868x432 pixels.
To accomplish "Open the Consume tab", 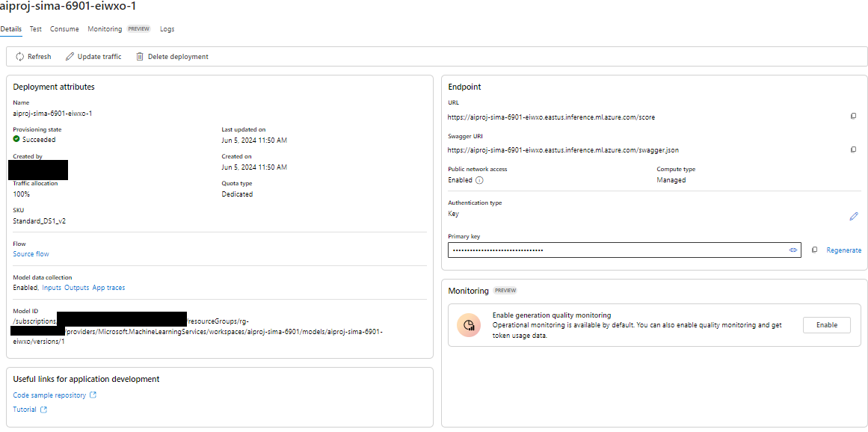I will pos(64,28).
